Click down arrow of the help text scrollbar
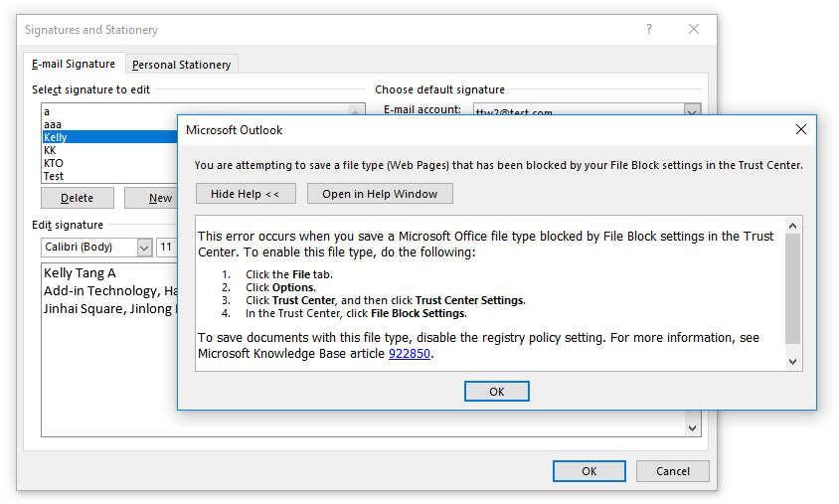The height and width of the screenshot is (504, 839). (x=793, y=362)
